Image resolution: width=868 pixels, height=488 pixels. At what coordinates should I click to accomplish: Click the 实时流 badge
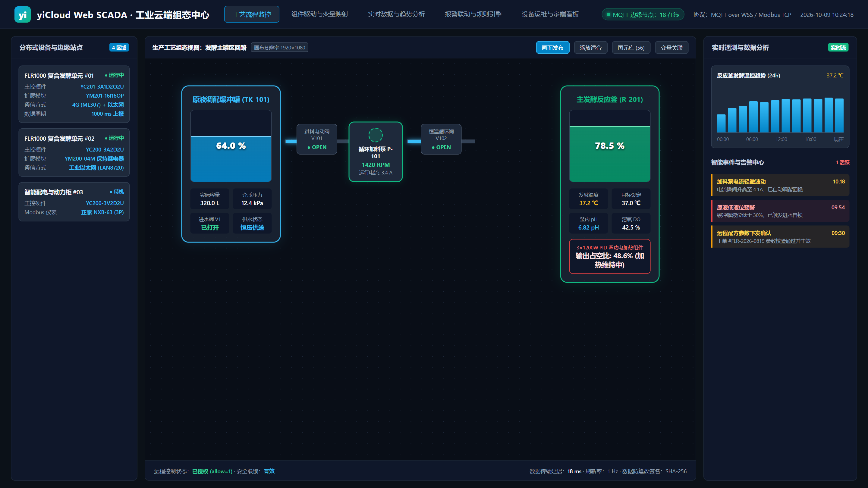[x=838, y=48]
